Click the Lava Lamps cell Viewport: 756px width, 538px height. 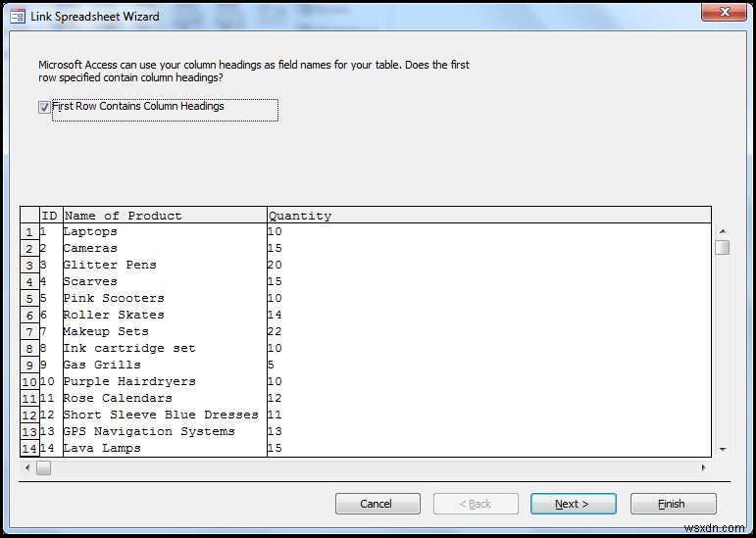click(165, 448)
